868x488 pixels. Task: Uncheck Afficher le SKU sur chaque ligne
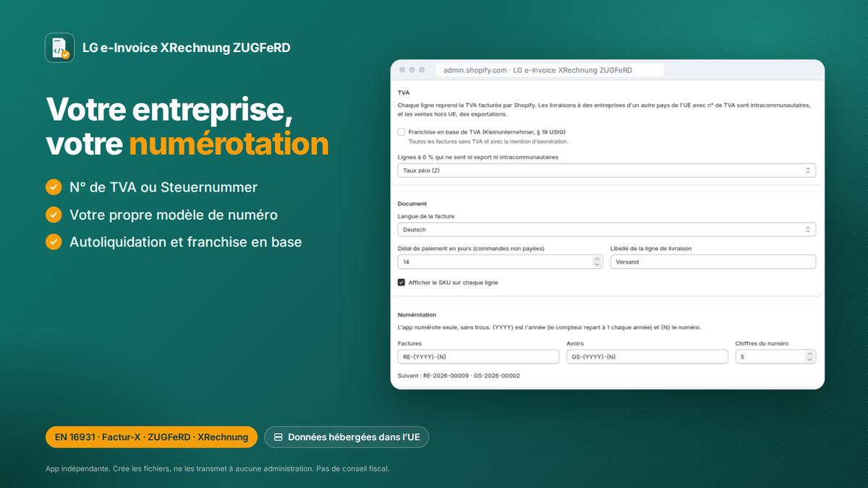(401, 283)
